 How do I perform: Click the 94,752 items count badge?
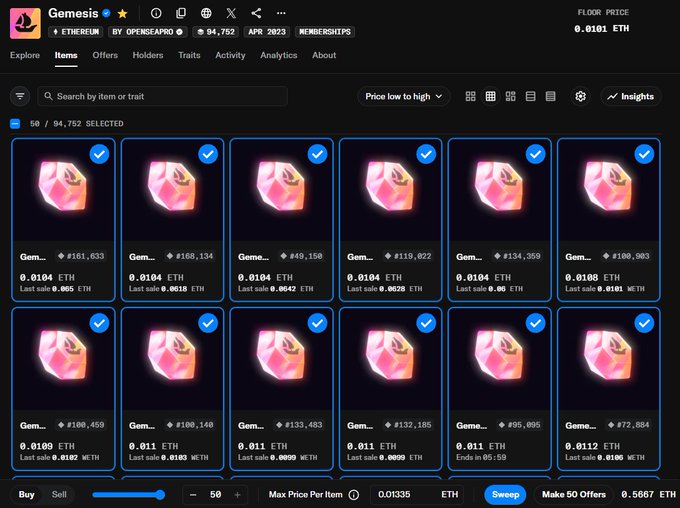pyautogui.click(x=216, y=32)
